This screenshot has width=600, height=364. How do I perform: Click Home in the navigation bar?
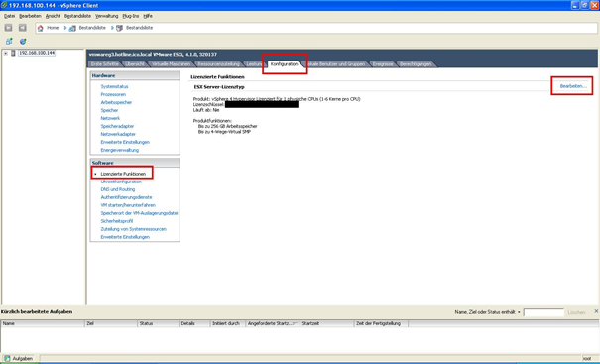point(53,28)
